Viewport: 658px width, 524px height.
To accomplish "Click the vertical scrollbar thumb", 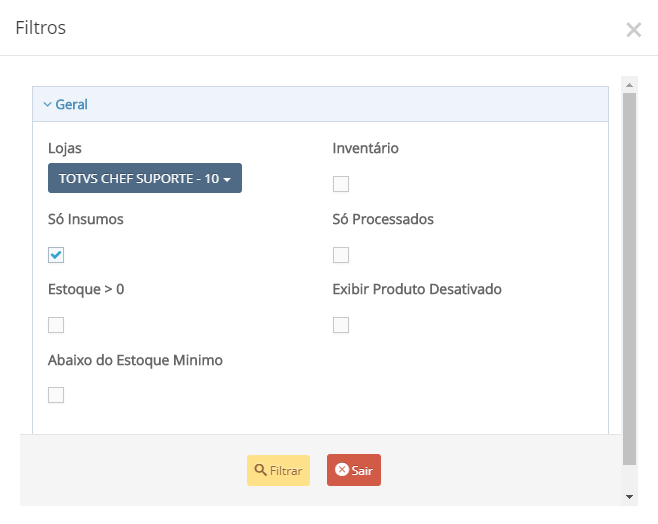I will point(629,279).
